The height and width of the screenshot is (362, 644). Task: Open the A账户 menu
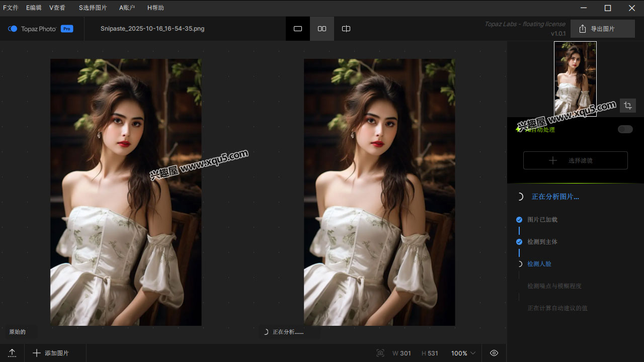[x=127, y=8]
